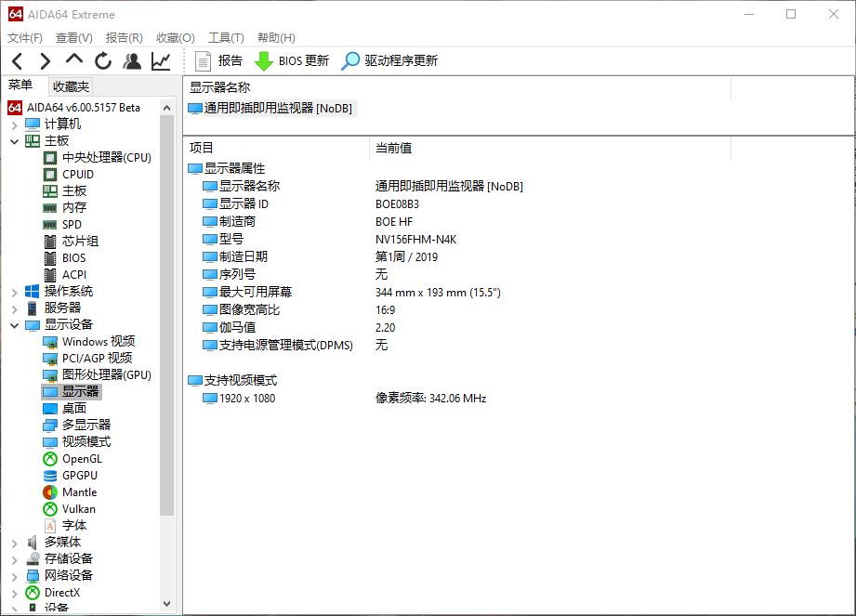This screenshot has height=616, width=856.
Task: Switch to the 收藏夹 tab
Action: click(x=71, y=86)
